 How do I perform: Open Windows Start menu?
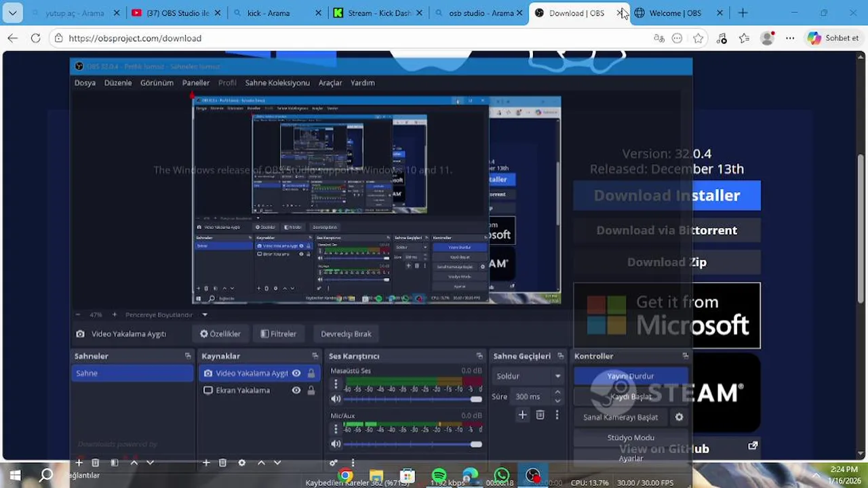pyautogui.click(x=15, y=475)
